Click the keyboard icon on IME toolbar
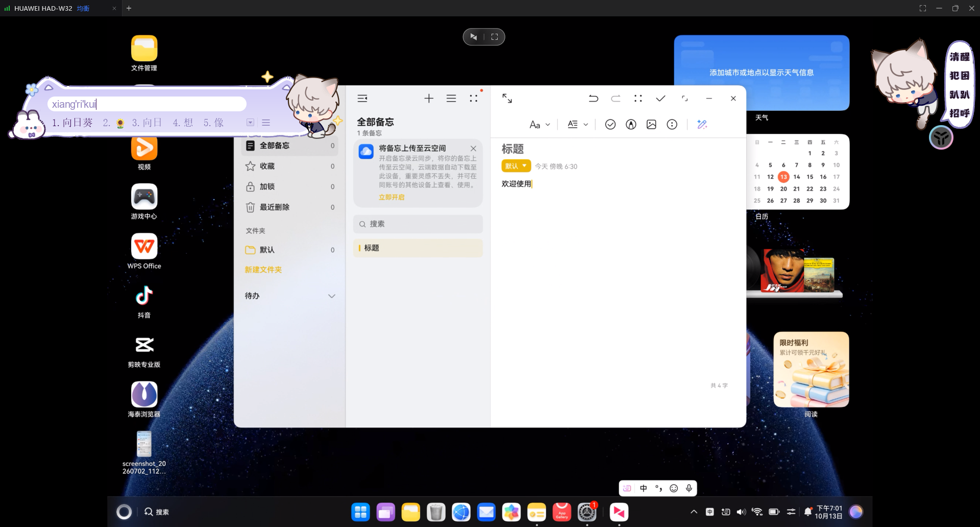This screenshot has width=980, height=527. (x=627, y=488)
